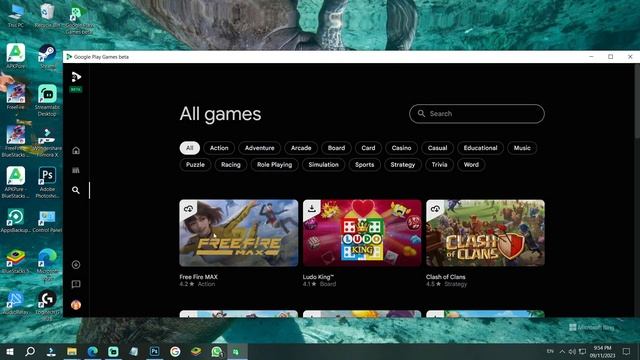Open Google Chrome from the taskbar
This screenshot has height=360, width=640.
[175, 351]
